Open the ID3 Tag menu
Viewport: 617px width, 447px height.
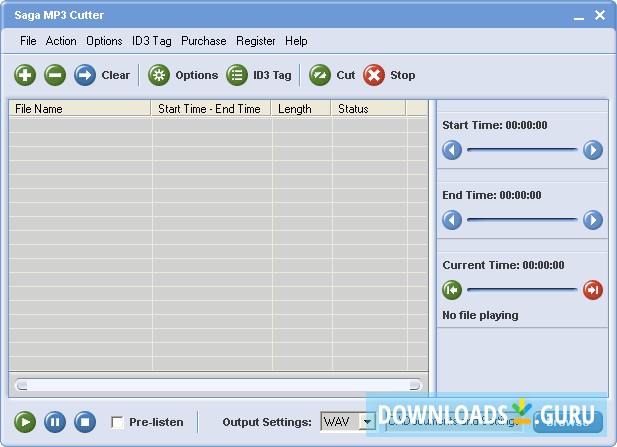(151, 41)
